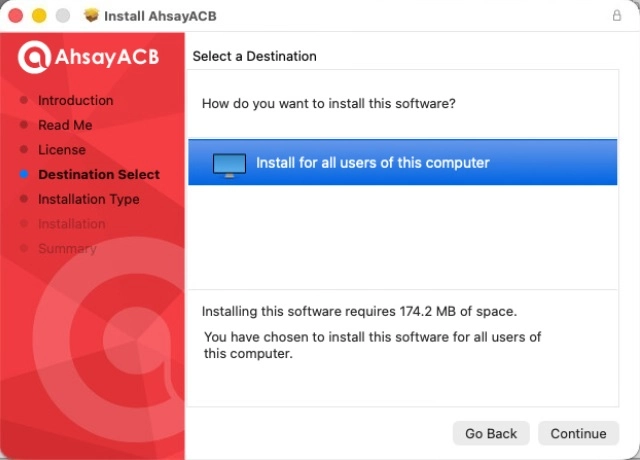Click the "How do you want to install" question
The image size is (640, 460).
click(x=328, y=103)
